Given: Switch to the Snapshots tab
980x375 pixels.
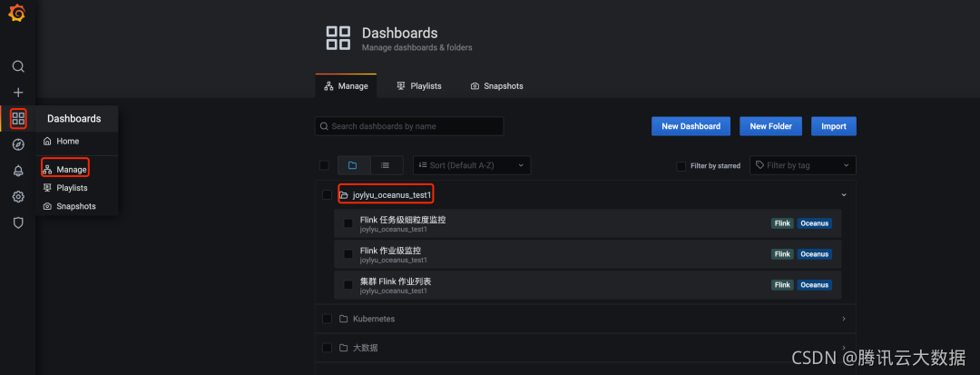Looking at the screenshot, I should coord(497,86).
